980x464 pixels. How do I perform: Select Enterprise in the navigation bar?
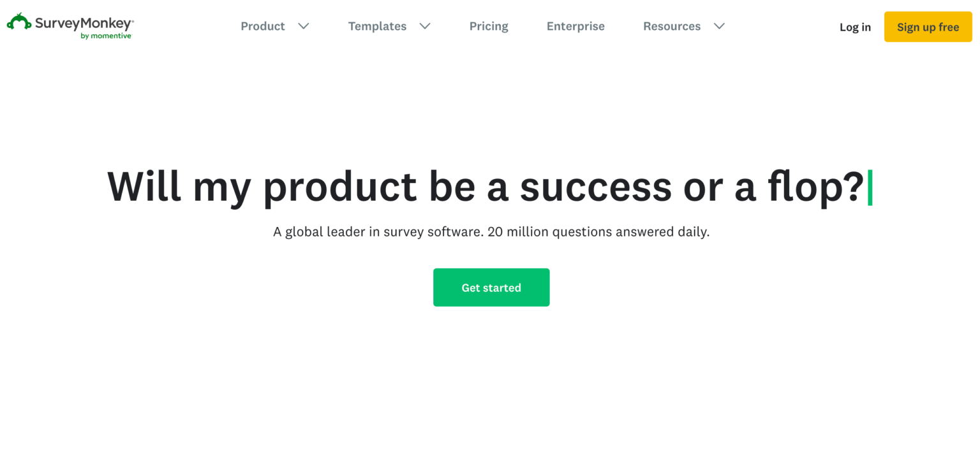pyautogui.click(x=575, y=26)
